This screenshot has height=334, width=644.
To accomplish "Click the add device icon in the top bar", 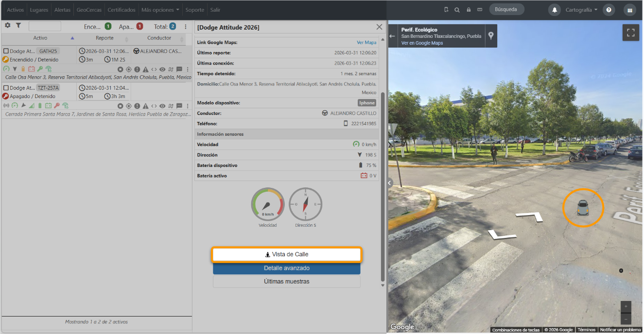I will (x=446, y=10).
